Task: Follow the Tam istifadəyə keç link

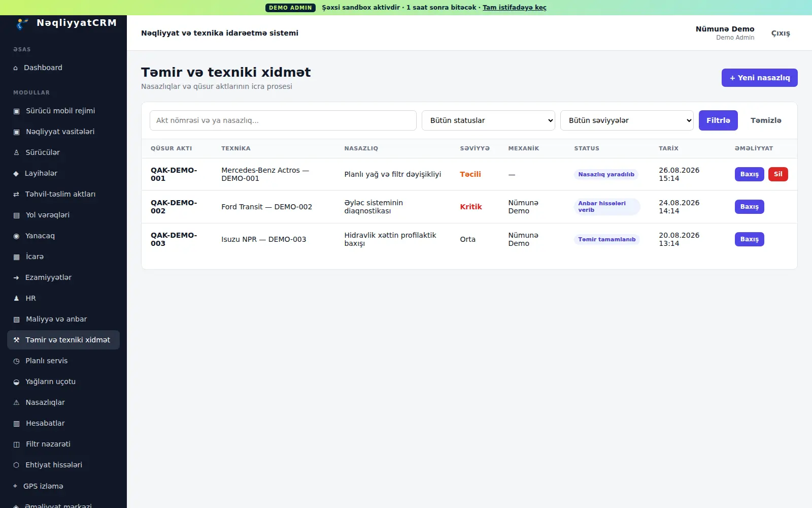Action: click(x=515, y=8)
